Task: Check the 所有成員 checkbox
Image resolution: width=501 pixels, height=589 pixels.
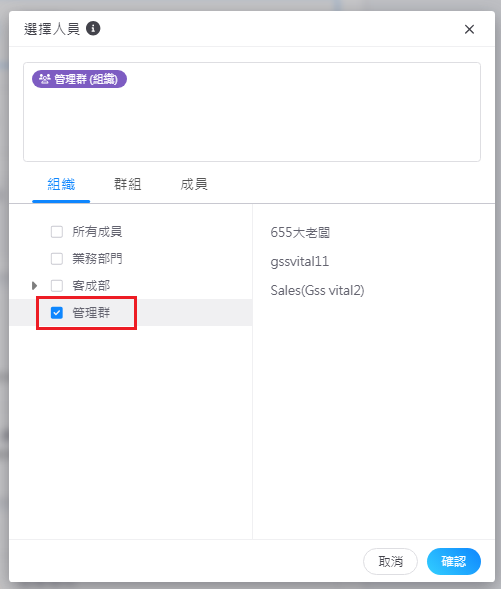Action: pos(57,232)
